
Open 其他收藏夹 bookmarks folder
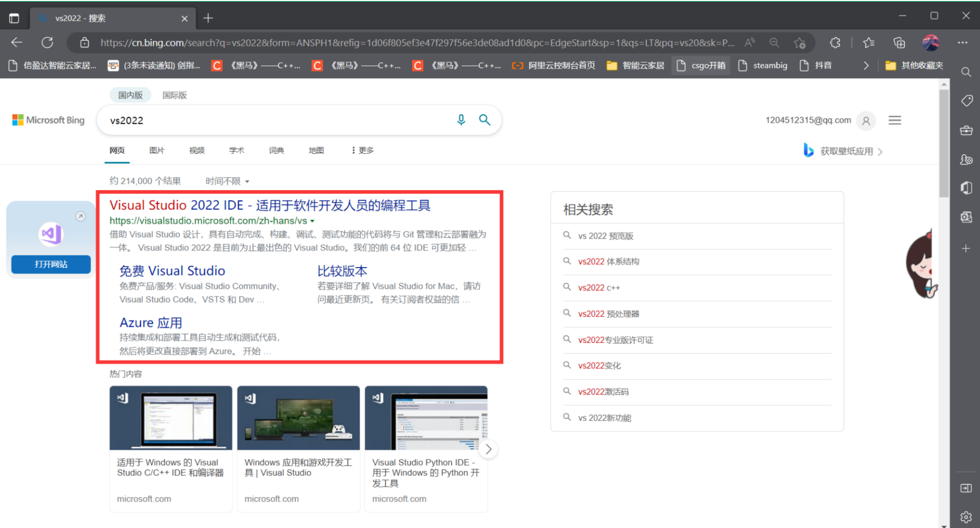(915, 66)
